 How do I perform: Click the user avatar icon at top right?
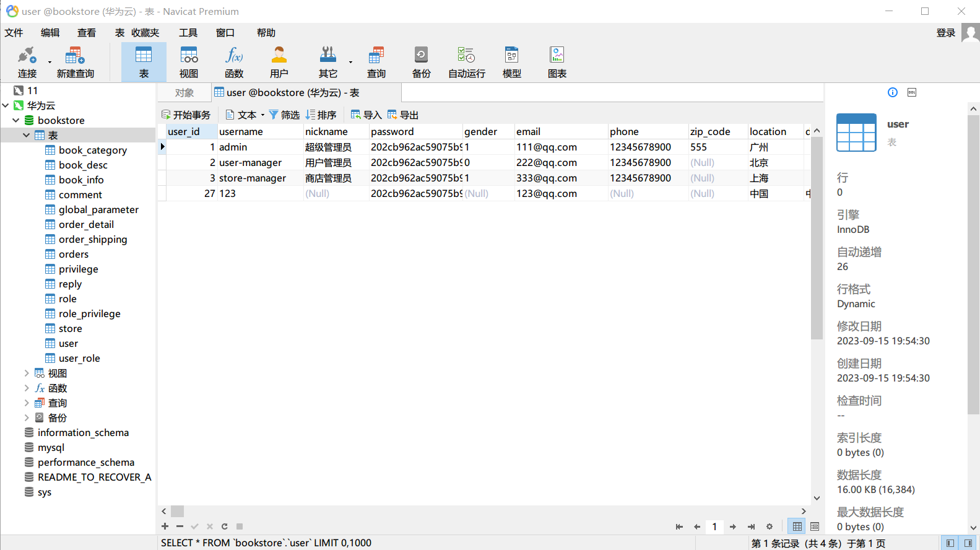pyautogui.click(x=970, y=33)
